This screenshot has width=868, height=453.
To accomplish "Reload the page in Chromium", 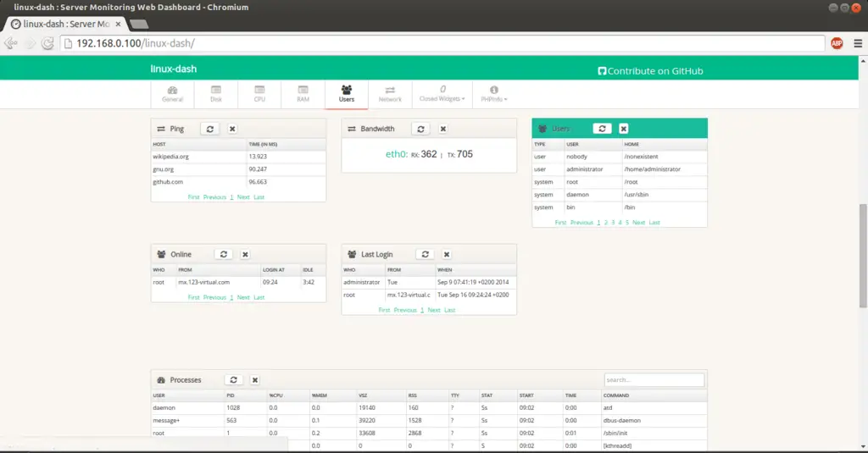I will pyautogui.click(x=47, y=43).
